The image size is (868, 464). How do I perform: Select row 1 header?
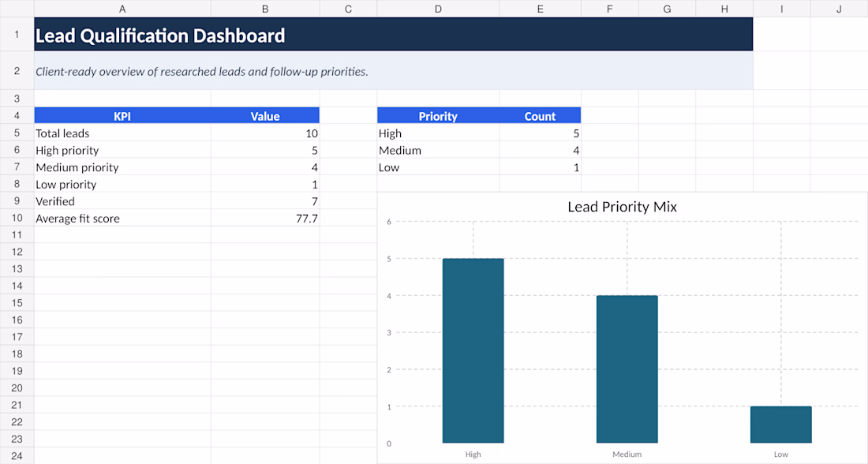click(17, 35)
